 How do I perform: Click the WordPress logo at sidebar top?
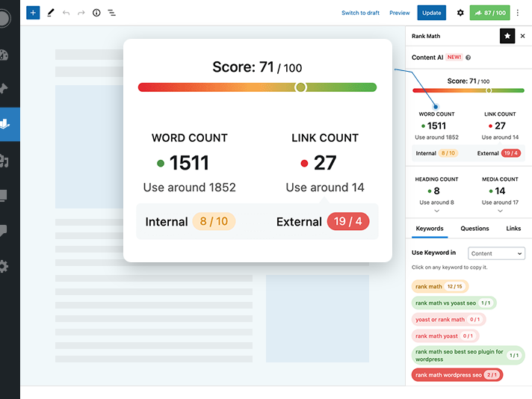pyautogui.click(x=4, y=18)
